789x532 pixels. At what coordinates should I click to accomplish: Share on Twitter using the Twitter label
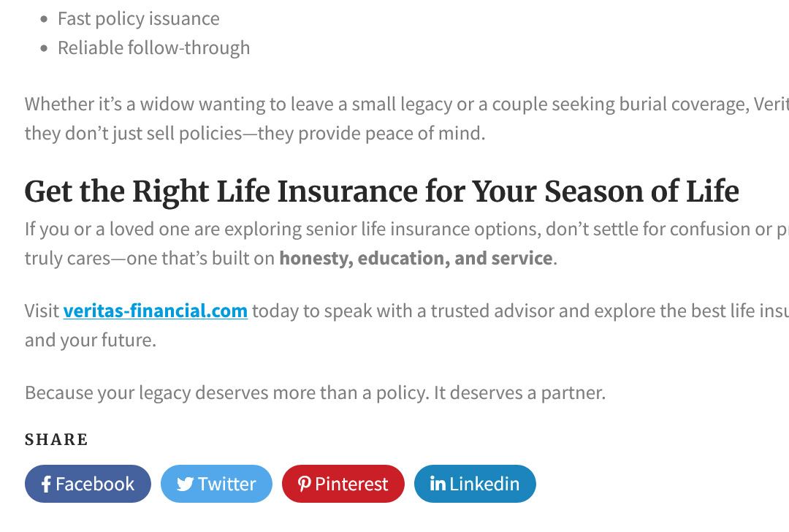(x=227, y=484)
